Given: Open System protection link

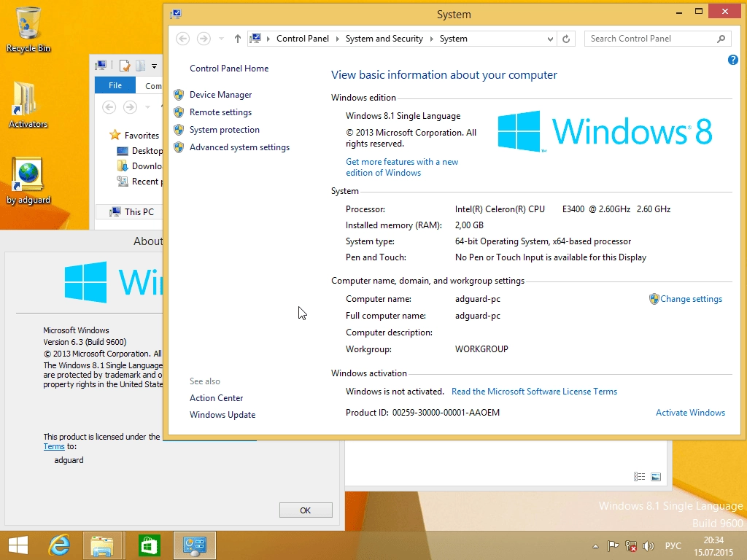Looking at the screenshot, I should 225,130.
